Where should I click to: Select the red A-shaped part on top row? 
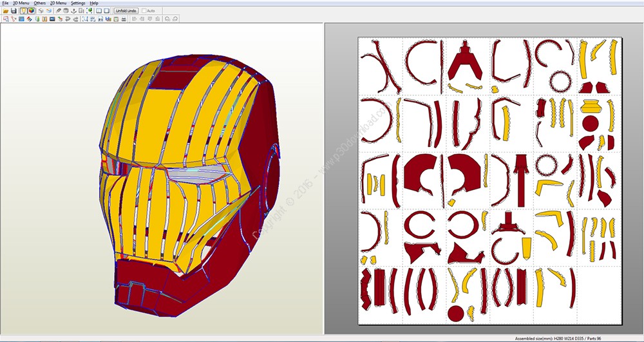[464, 61]
